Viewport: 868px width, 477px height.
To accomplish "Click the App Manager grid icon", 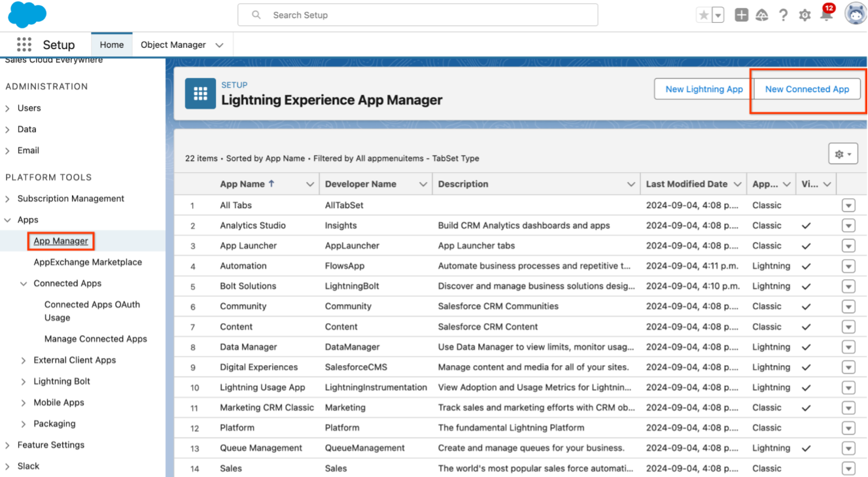I will click(x=200, y=94).
